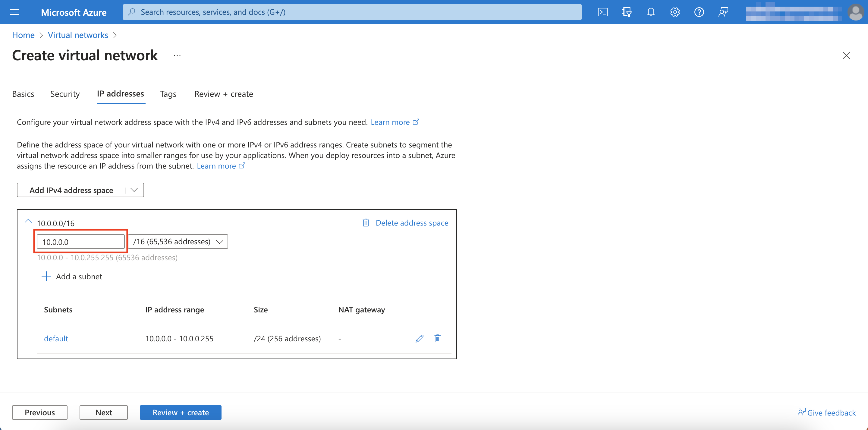Click the Next button
The height and width of the screenshot is (430, 868).
coord(103,412)
